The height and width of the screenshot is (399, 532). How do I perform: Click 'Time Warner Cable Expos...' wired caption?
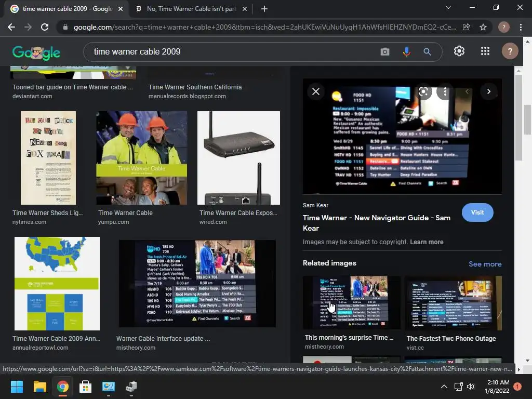tap(238, 212)
